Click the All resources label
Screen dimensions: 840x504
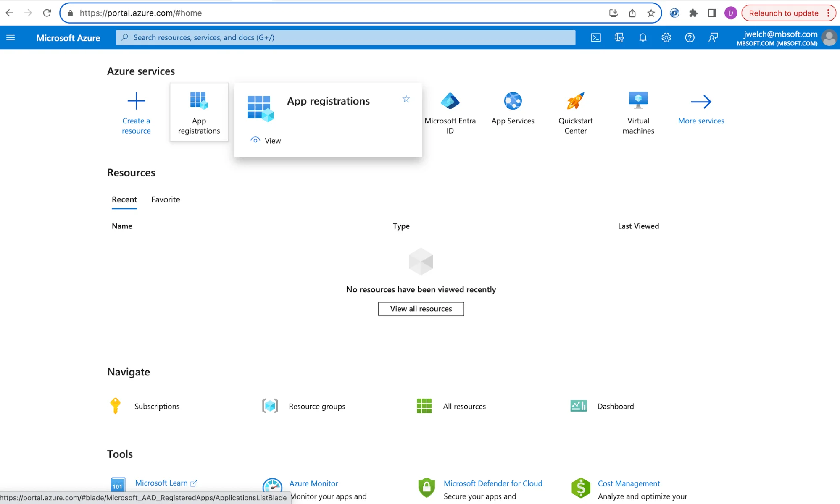click(464, 406)
